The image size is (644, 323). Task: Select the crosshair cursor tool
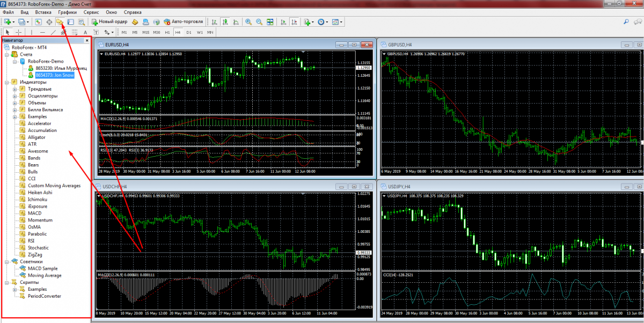coord(19,32)
